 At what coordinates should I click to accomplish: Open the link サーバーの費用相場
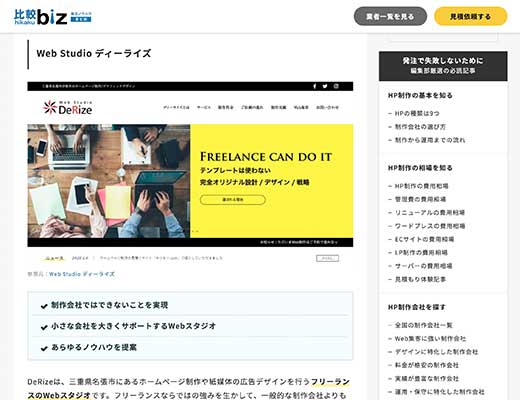point(423,266)
